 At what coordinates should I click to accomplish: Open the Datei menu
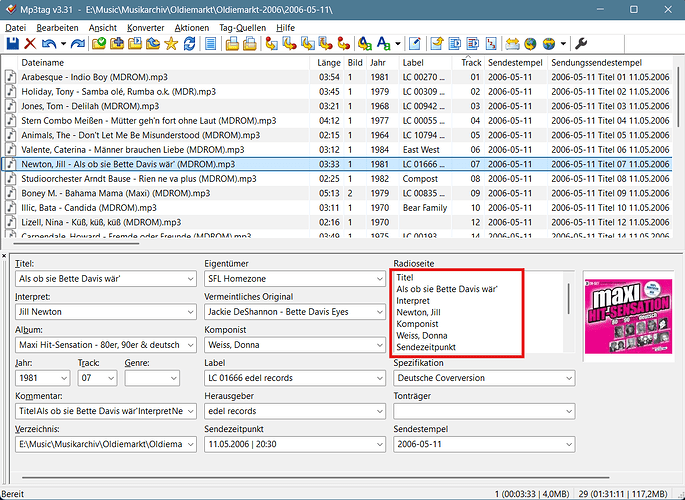(16, 28)
